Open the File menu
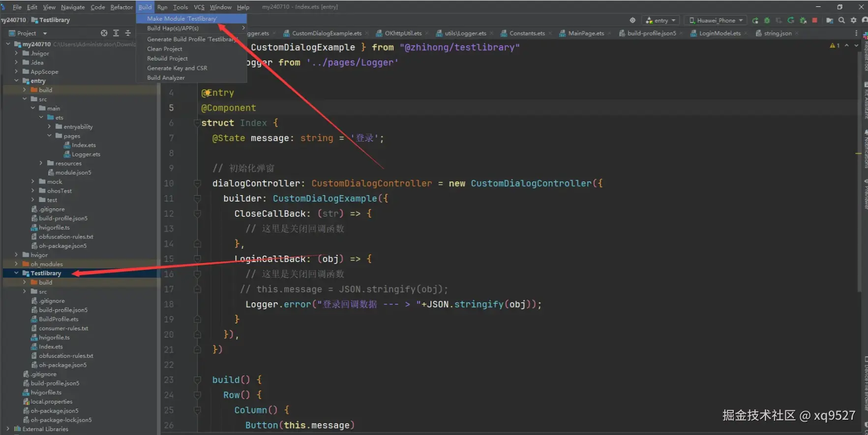The image size is (868, 435). click(17, 7)
